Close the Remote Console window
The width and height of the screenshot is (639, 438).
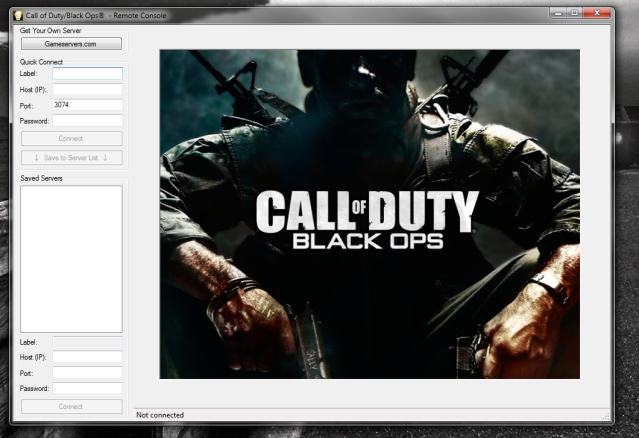coord(599,14)
